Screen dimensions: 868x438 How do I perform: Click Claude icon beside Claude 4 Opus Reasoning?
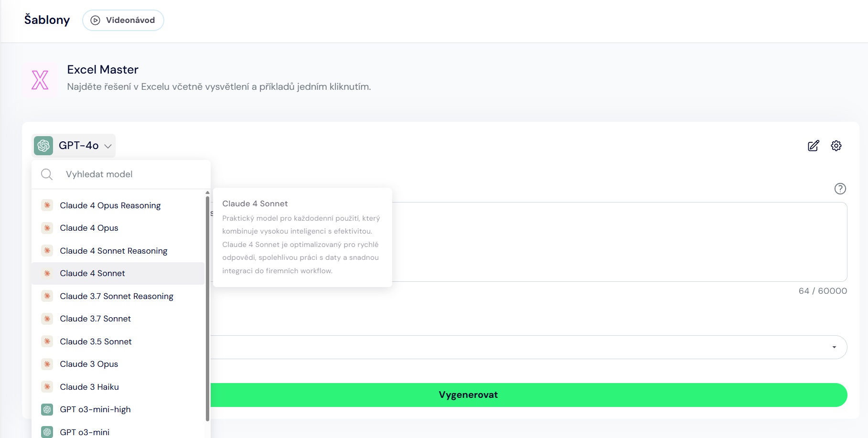tap(47, 205)
